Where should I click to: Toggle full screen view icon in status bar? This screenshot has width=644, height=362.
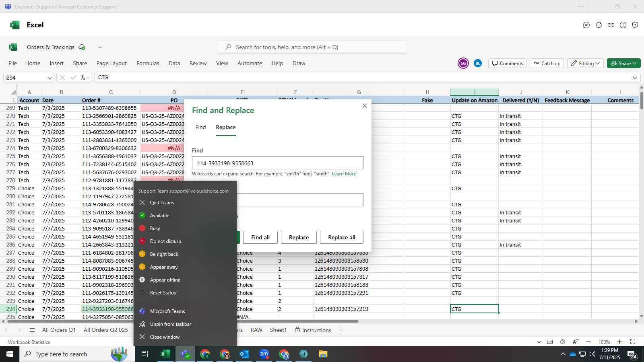click(633, 342)
